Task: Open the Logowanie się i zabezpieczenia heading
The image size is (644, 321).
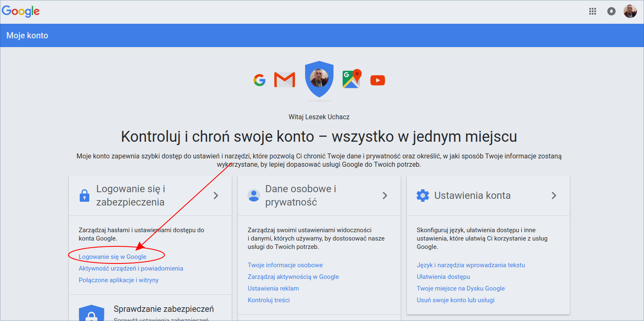Action: click(131, 196)
